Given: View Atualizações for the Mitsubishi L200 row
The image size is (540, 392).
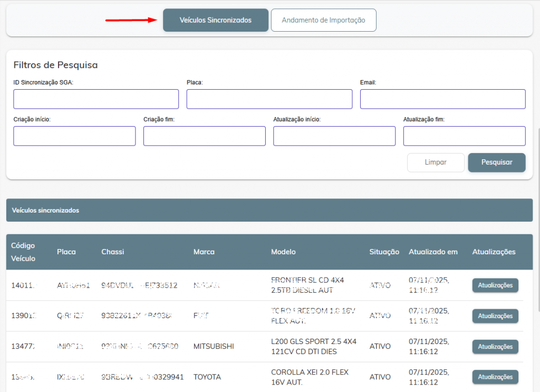Looking at the screenshot, I should coord(495,347).
